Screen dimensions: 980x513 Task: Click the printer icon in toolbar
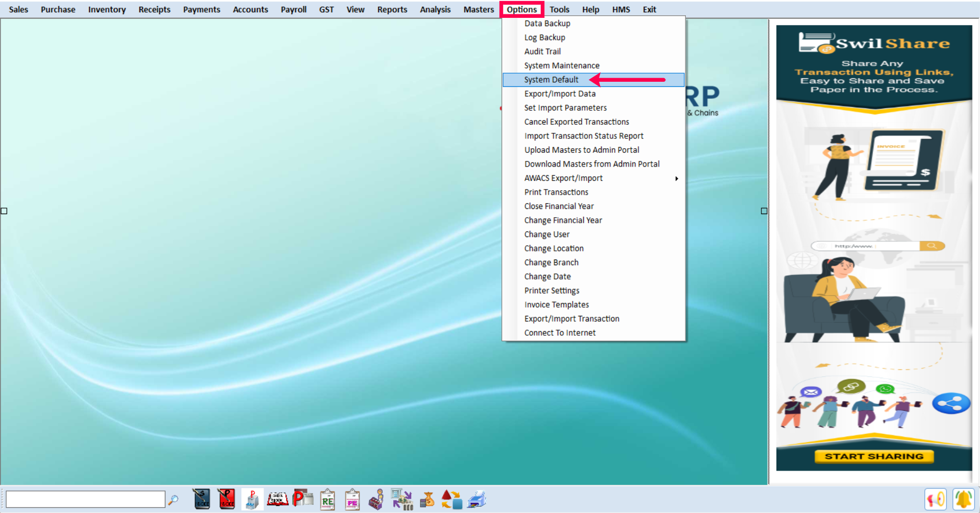476,499
